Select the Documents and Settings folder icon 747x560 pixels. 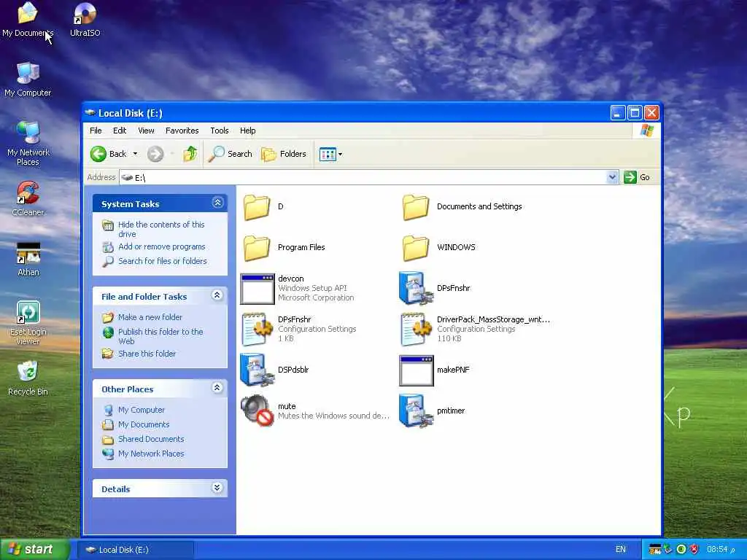pos(415,206)
